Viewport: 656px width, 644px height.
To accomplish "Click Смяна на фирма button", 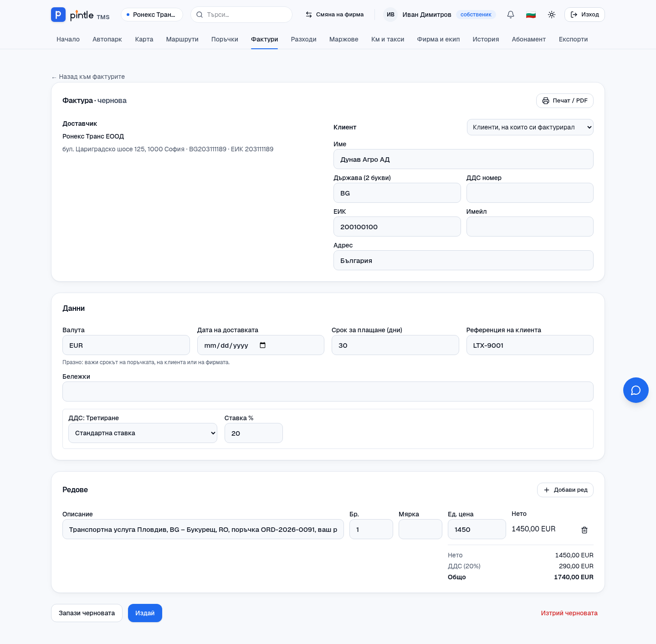I will [334, 15].
